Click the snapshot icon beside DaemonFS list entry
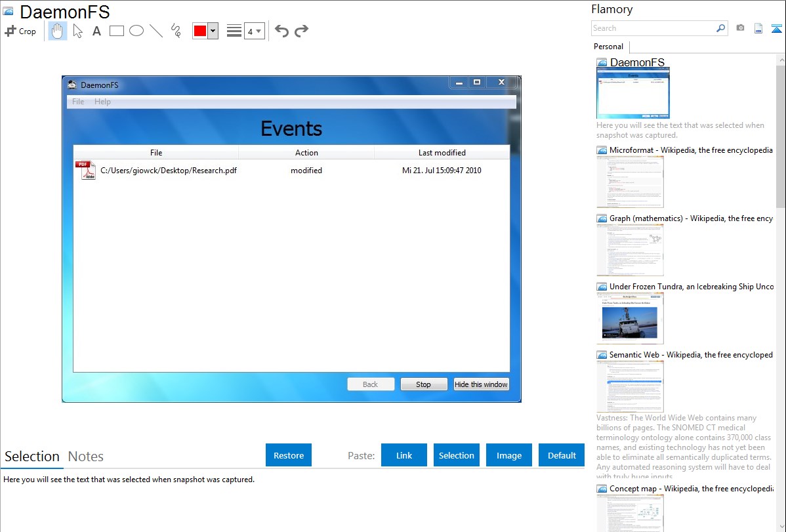The image size is (786, 532). 602,62
